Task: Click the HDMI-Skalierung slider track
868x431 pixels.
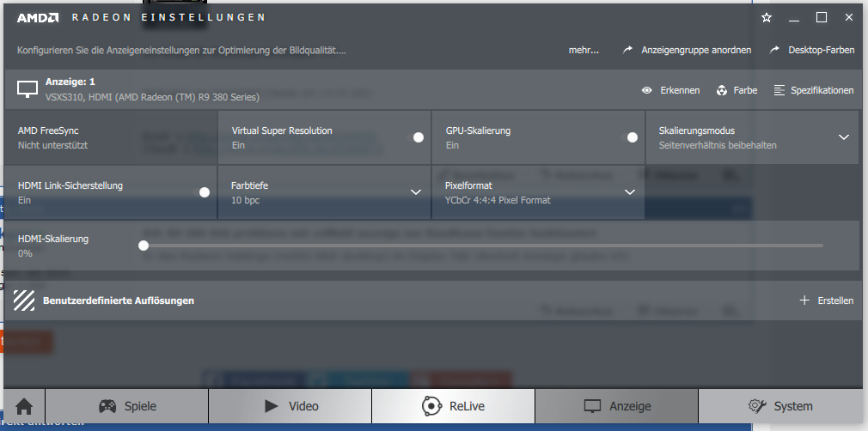Action: pyautogui.click(x=481, y=245)
